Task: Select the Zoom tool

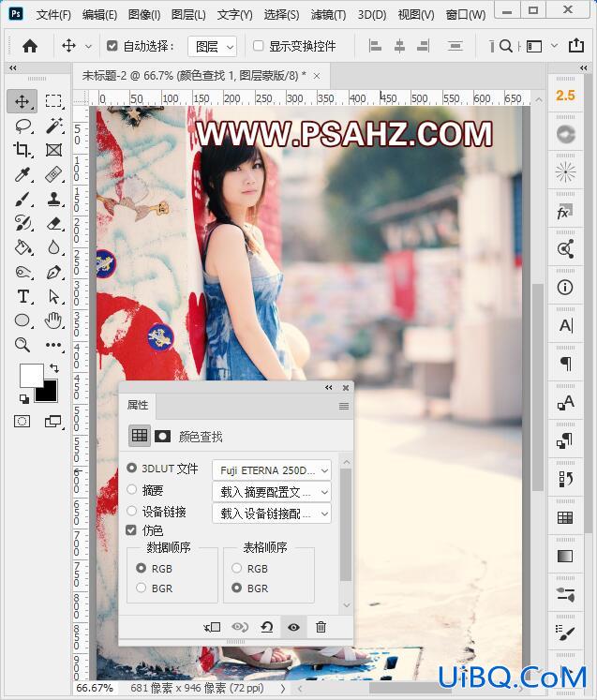Action: [x=22, y=345]
